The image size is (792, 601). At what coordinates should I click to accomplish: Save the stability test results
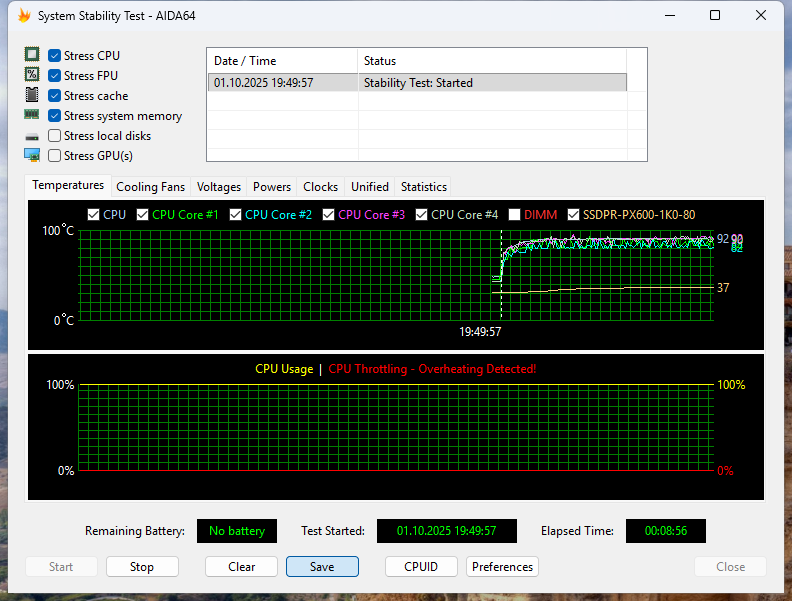322,567
